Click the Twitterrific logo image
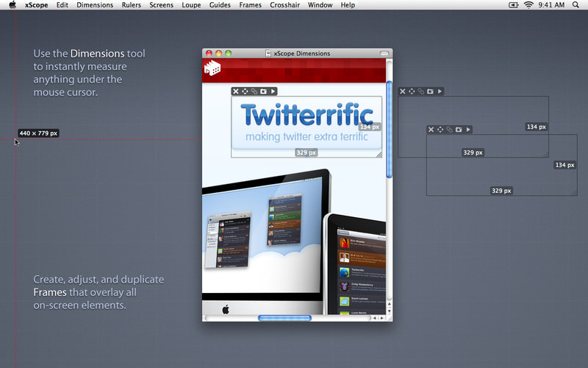 pos(306,114)
